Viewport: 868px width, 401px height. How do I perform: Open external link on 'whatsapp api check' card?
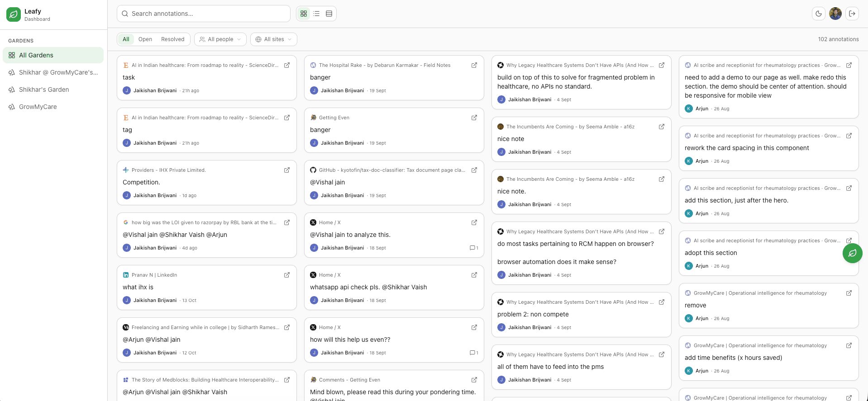tap(474, 275)
